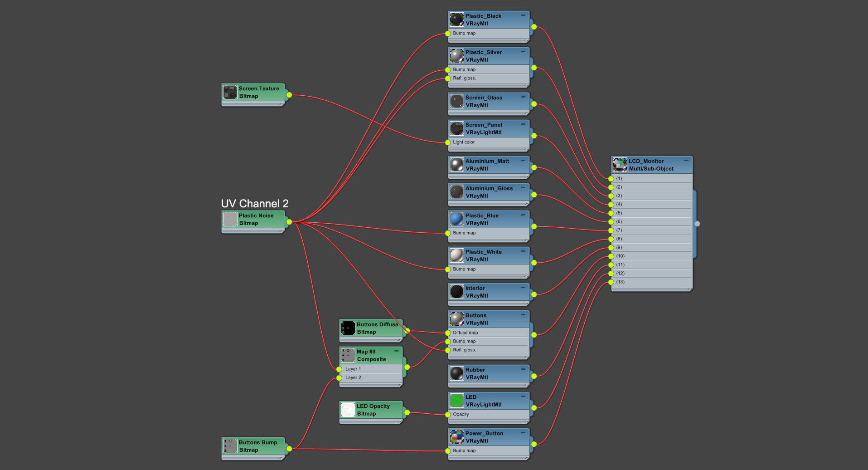Click the Plastic_Silver material preview sphere
Screen dimensions: 868x470
coord(456,56)
